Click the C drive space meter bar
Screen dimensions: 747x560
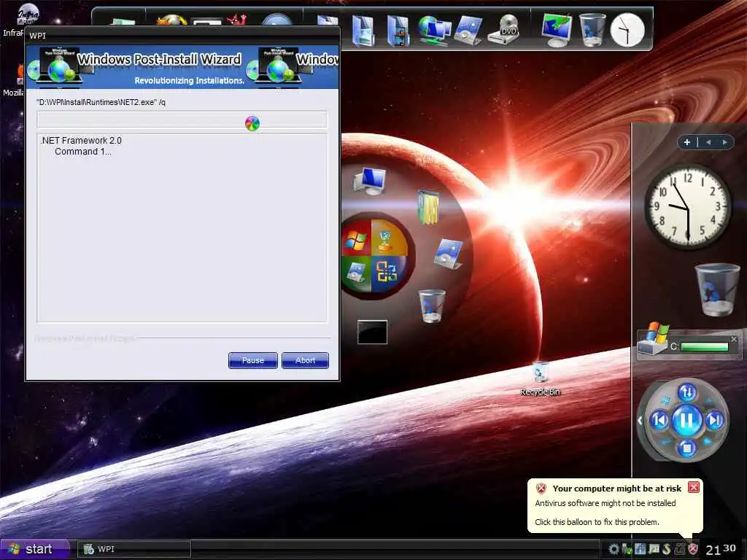[x=704, y=346]
